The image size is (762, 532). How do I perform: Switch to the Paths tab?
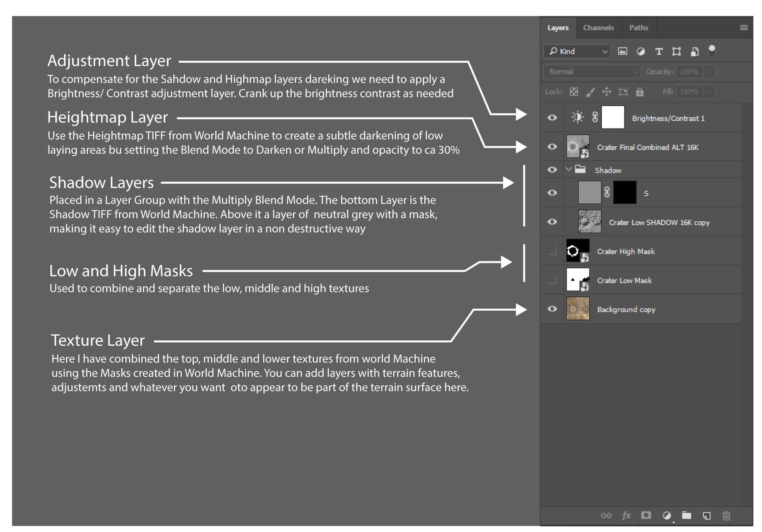pos(639,28)
